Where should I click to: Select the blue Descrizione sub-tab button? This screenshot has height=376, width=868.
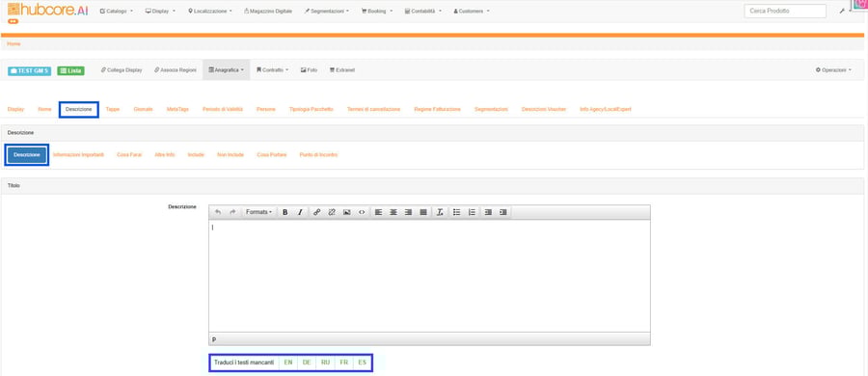[x=27, y=155]
